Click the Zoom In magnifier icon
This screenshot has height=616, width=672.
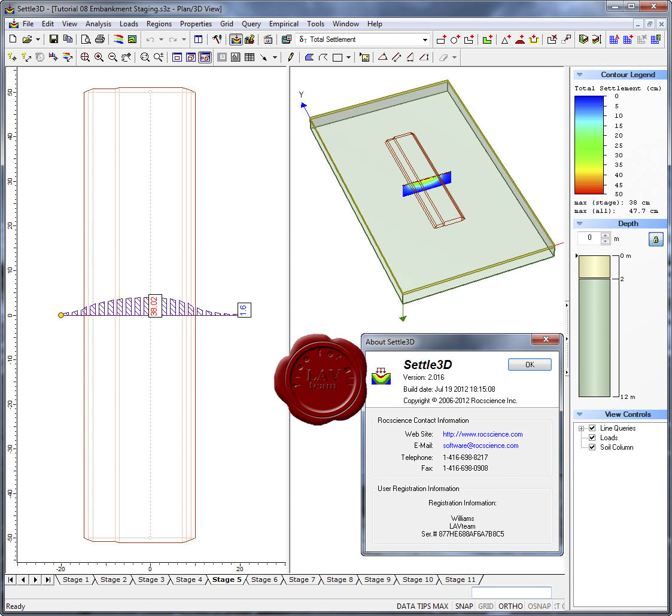point(99,57)
